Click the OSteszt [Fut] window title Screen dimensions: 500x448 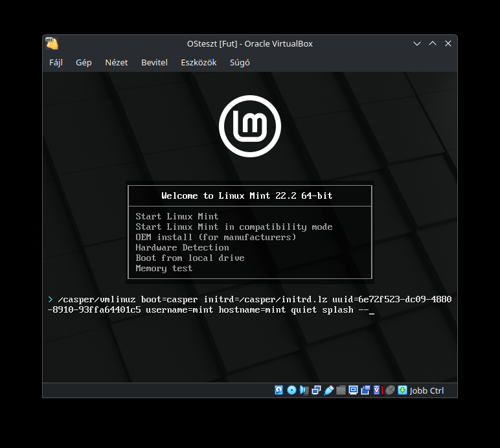[x=250, y=43]
